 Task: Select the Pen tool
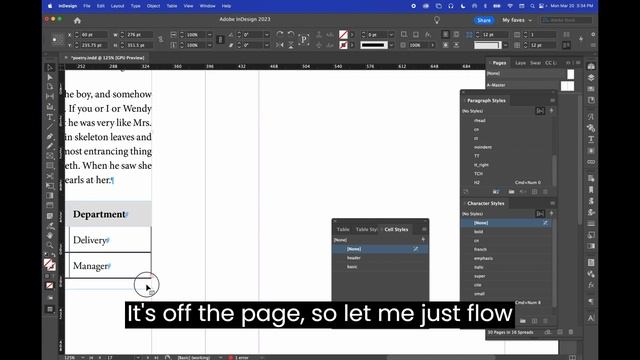(x=50, y=137)
